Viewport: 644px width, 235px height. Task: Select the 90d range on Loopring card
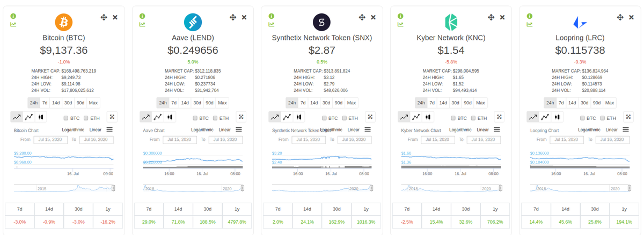pos(597,103)
